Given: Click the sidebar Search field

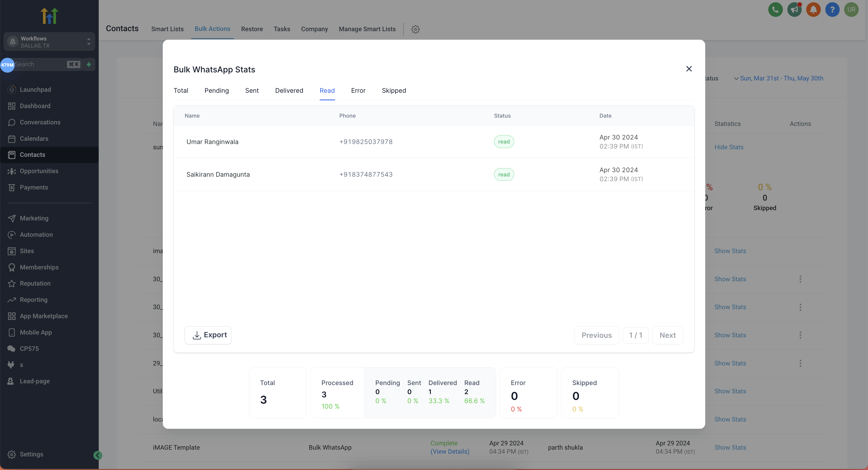Looking at the screenshot, I should [40, 64].
